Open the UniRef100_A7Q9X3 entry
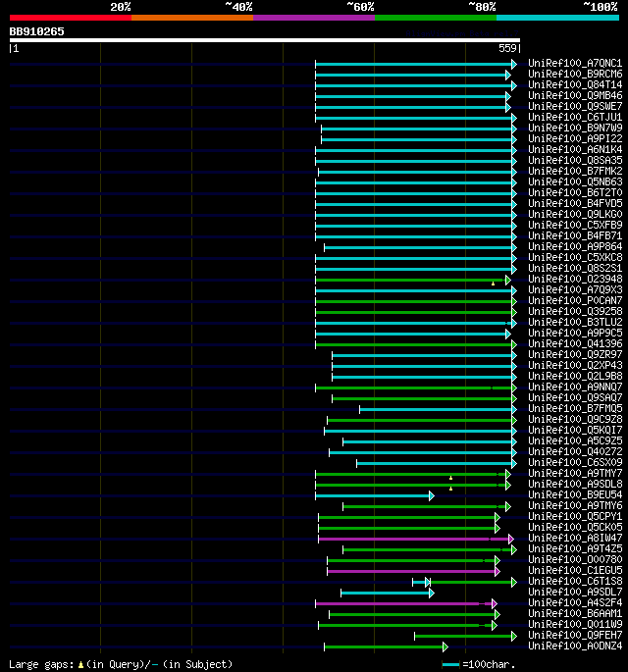Image resolution: width=628 pixels, height=672 pixels. 575,289
